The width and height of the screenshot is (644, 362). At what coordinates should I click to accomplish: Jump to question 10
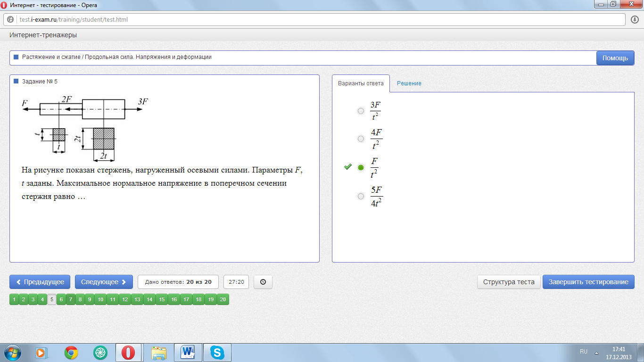point(100,299)
